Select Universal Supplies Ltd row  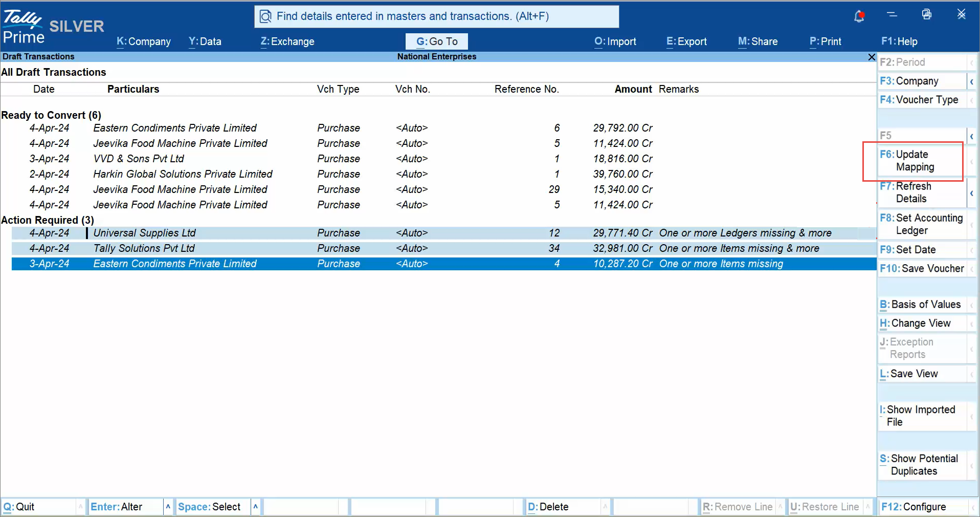click(x=444, y=233)
